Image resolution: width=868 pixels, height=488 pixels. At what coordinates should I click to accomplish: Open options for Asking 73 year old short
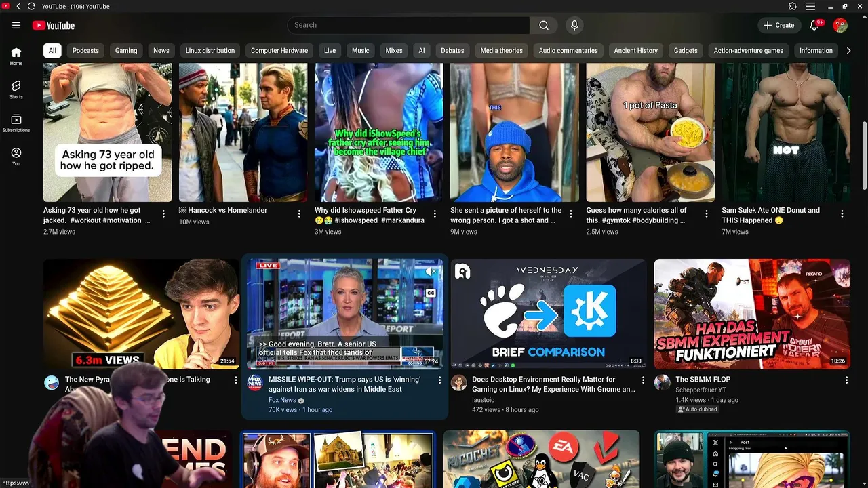point(163,213)
